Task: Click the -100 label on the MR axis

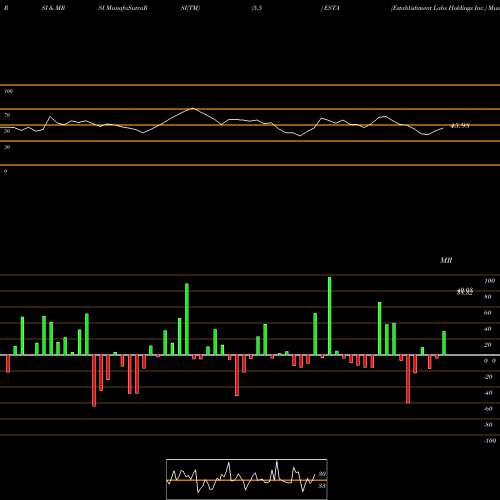Action: 490,441
